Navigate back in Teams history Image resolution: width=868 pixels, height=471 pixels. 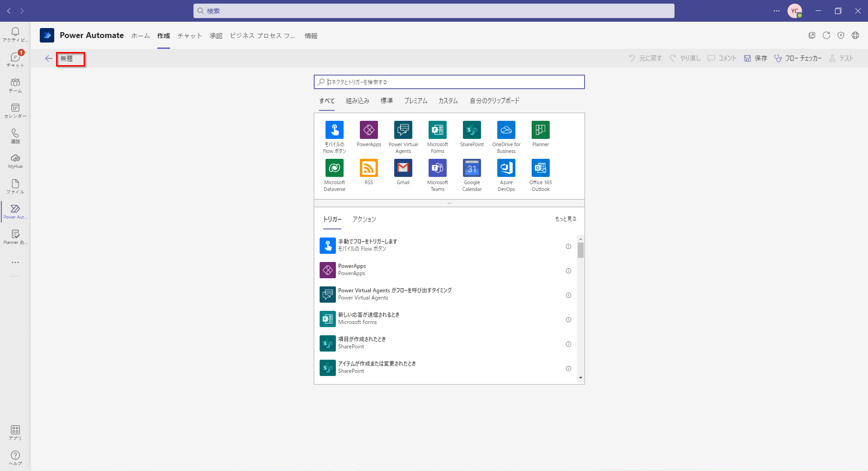tap(9, 11)
